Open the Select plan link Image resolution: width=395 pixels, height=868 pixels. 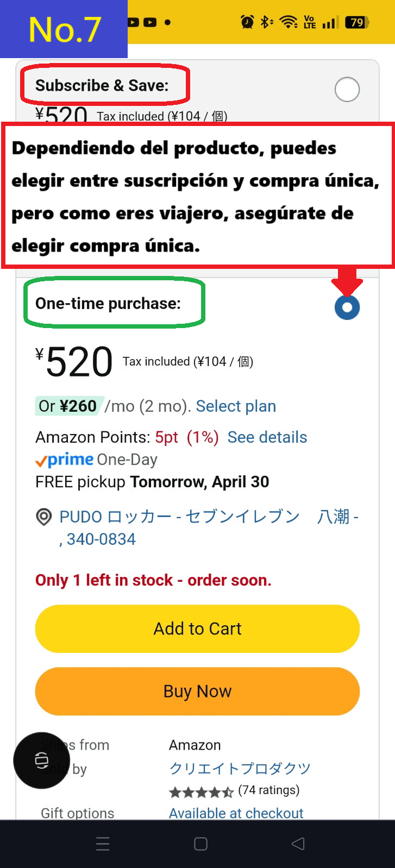[236, 406]
